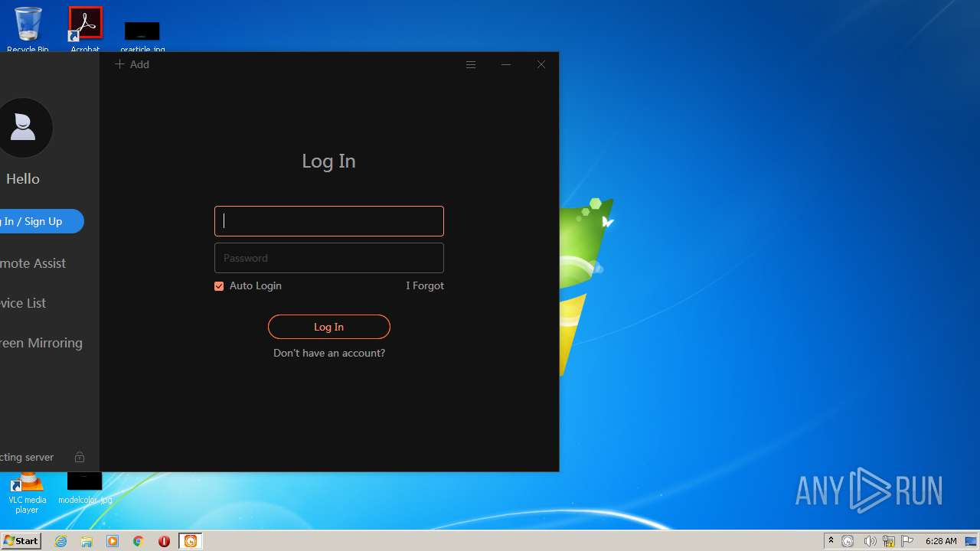Open File Explorer from taskbar
Screen dimensions: 980x551
[87, 541]
